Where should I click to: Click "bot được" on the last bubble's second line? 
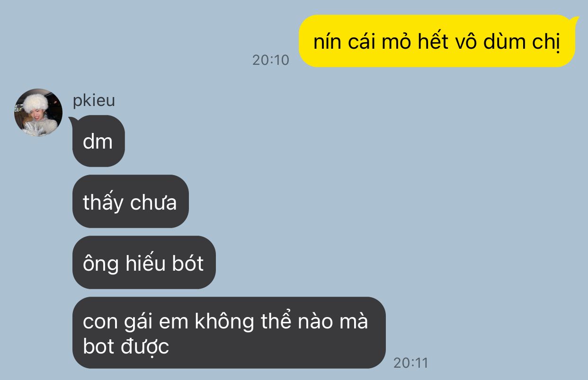[126, 346]
